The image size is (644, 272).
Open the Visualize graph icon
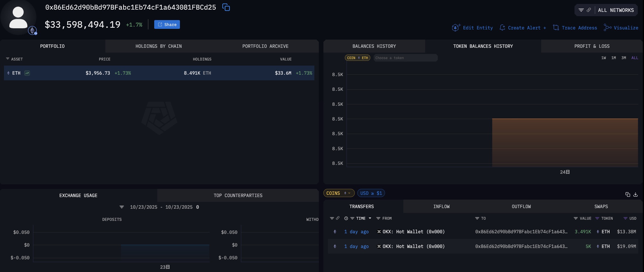tap(608, 27)
